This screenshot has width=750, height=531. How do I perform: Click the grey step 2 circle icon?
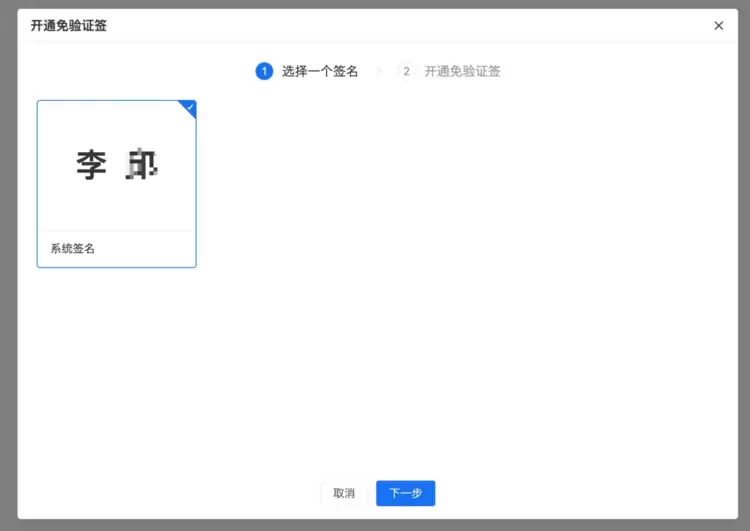(x=406, y=71)
